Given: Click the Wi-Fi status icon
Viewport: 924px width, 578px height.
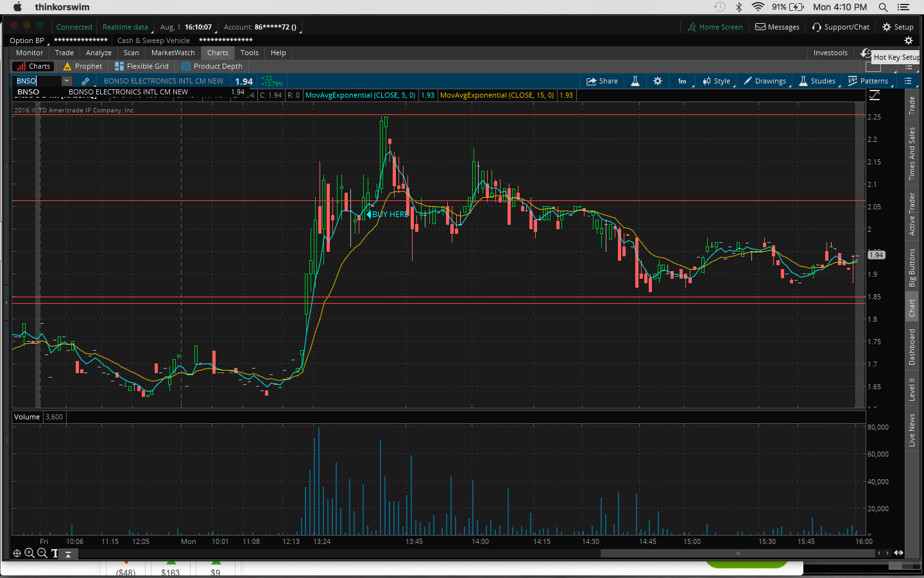Looking at the screenshot, I should coord(758,7).
